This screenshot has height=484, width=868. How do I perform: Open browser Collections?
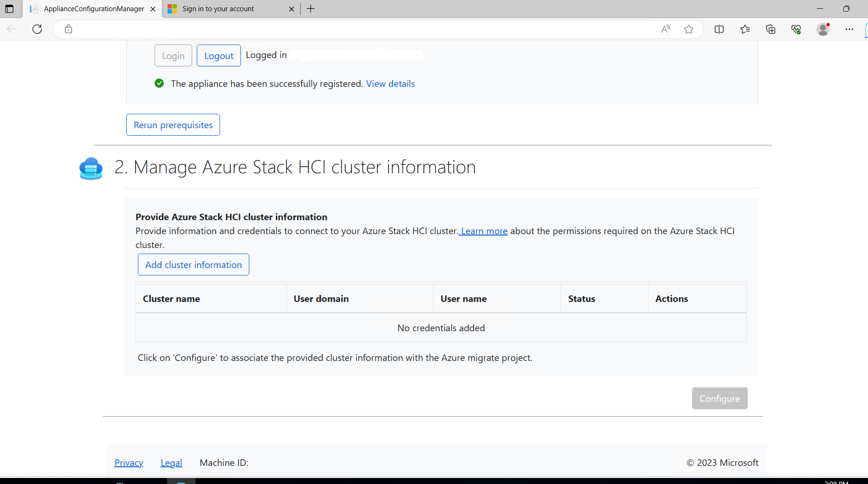coord(771,29)
